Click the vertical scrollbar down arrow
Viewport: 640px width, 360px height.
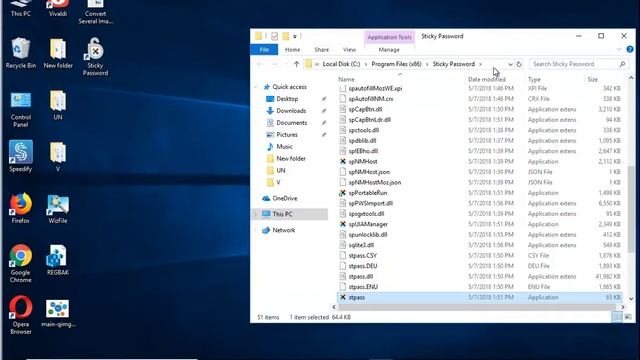[631, 299]
